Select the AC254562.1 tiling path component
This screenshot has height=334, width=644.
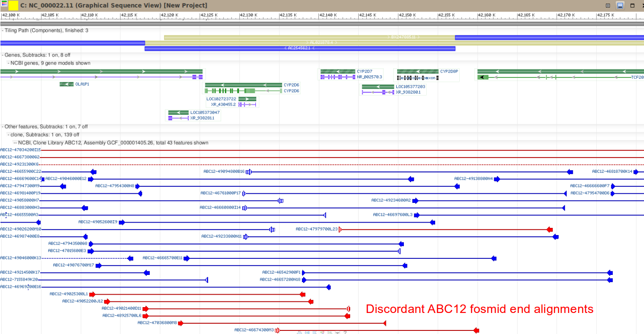300,48
